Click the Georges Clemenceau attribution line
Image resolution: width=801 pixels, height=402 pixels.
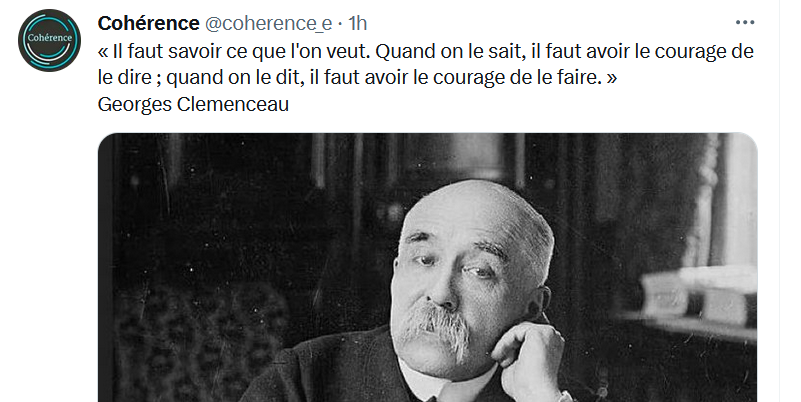point(193,104)
